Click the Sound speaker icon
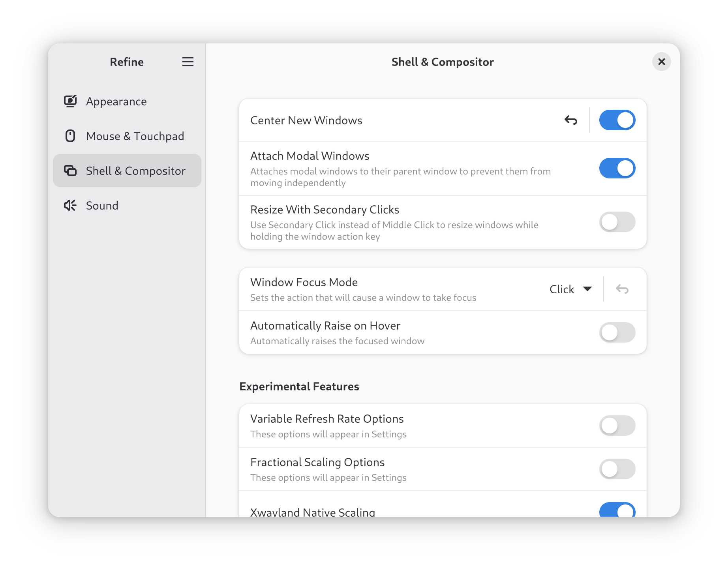The width and height of the screenshot is (728, 570). tap(70, 205)
